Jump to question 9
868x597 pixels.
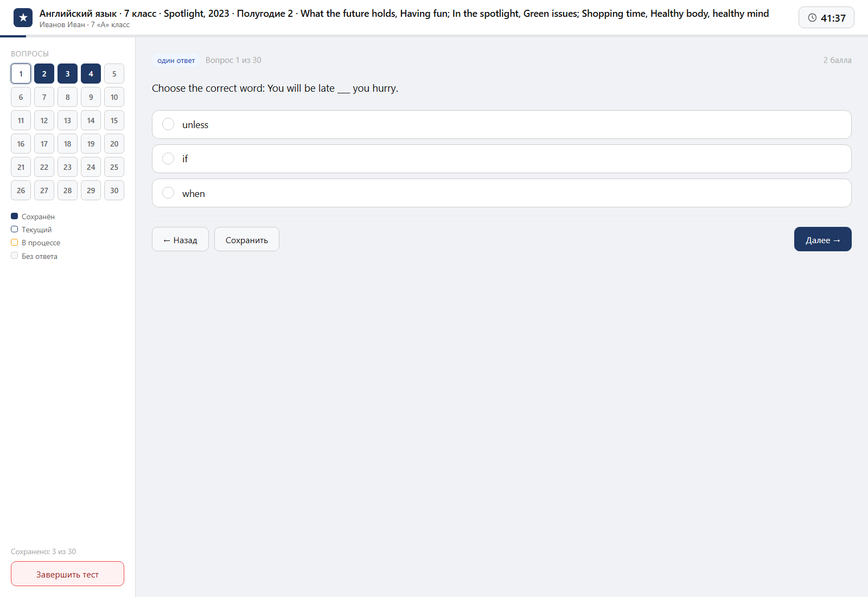91,97
